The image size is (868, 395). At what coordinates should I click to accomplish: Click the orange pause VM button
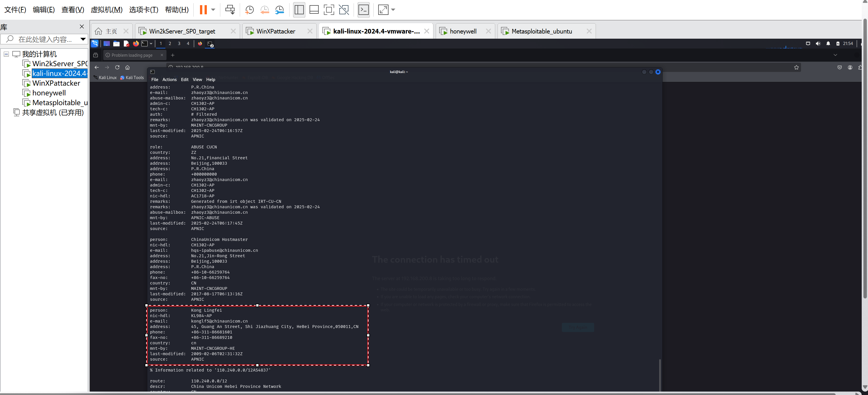pyautogui.click(x=203, y=9)
